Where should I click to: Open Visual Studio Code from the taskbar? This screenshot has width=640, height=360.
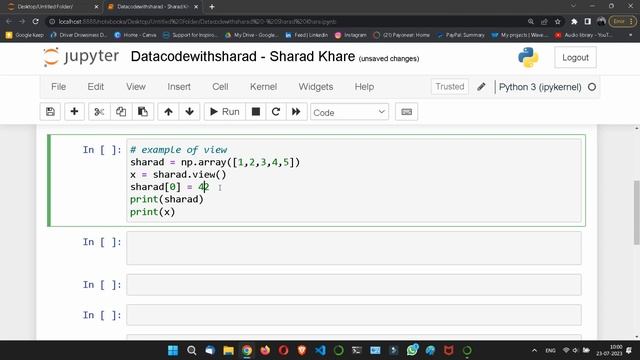point(320,350)
